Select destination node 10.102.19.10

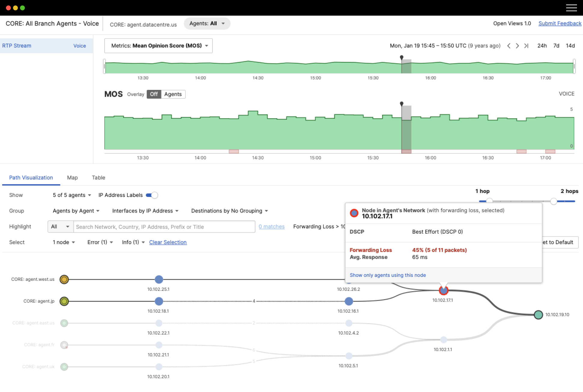pos(538,315)
